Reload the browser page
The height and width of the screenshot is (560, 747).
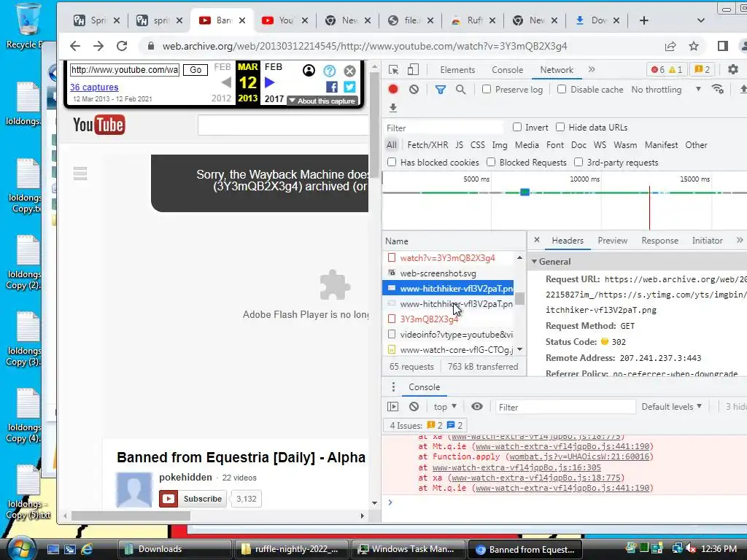(x=122, y=46)
